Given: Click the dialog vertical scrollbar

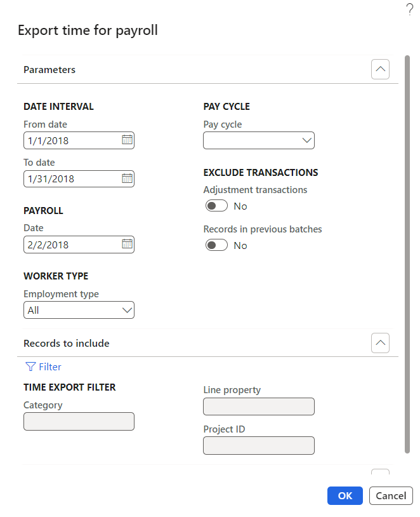Looking at the screenshot, I should (407, 254).
